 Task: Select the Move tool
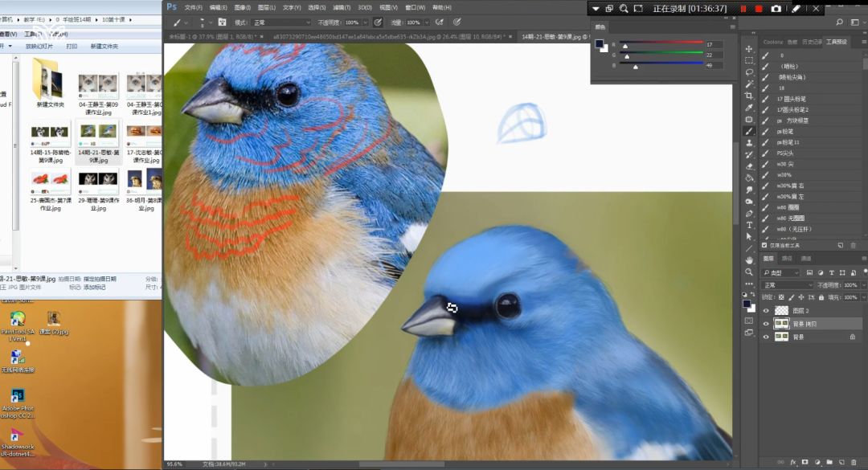coord(749,49)
